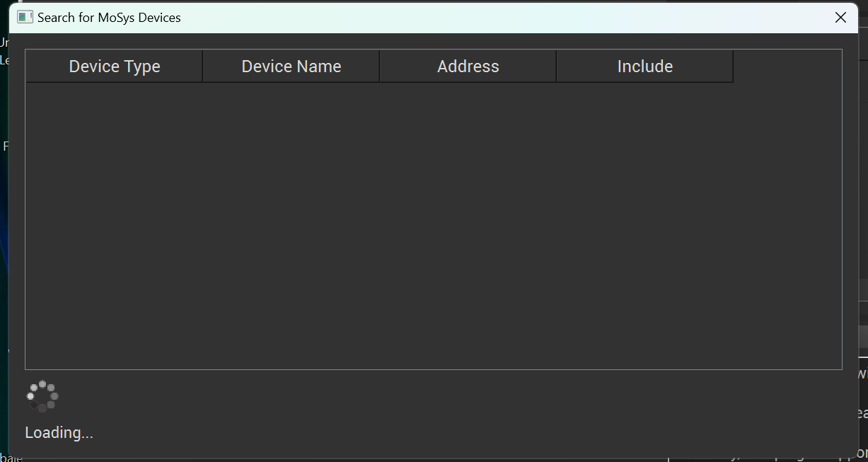
Task: Click the "Loading..." status text
Action: (59, 432)
